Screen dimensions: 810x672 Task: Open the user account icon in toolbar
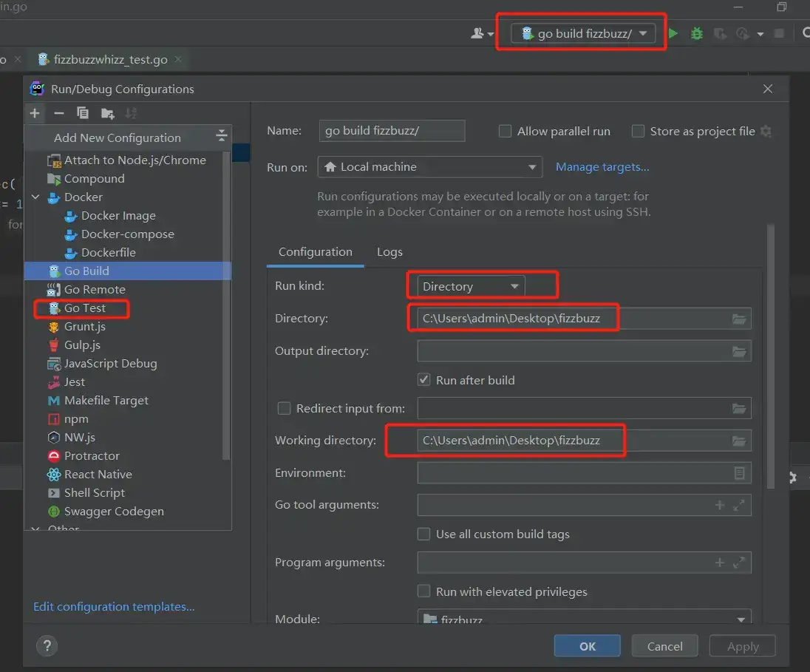pyautogui.click(x=478, y=33)
